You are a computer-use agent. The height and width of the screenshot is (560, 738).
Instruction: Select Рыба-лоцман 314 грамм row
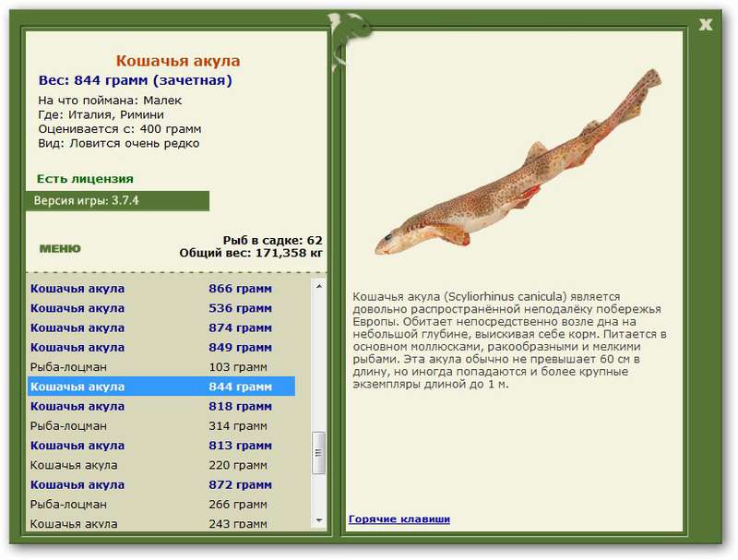tap(161, 426)
